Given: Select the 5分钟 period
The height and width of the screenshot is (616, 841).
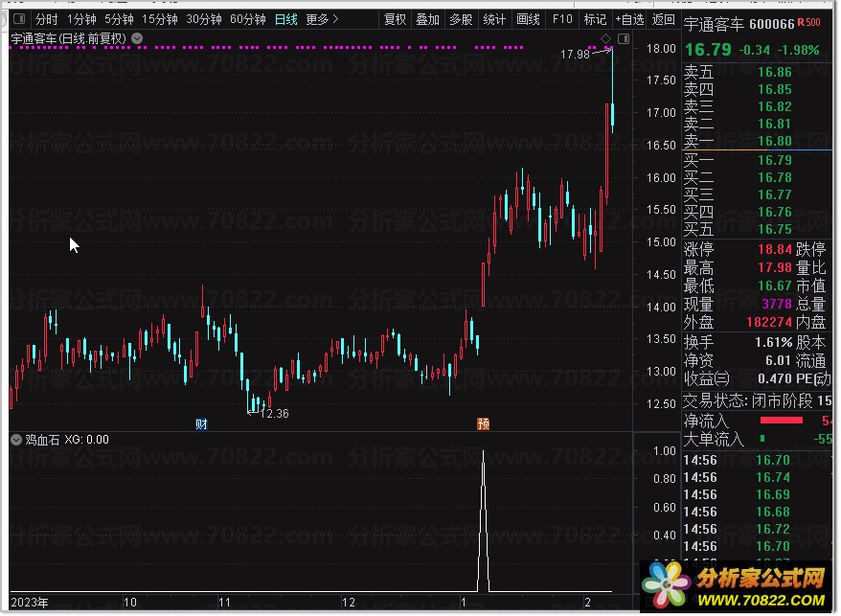Looking at the screenshot, I should 119,20.
